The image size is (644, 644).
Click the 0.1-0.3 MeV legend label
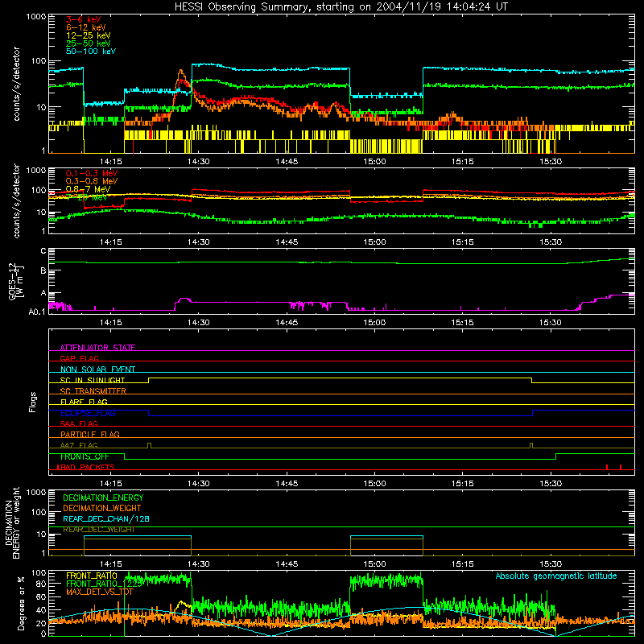(x=92, y=173)
